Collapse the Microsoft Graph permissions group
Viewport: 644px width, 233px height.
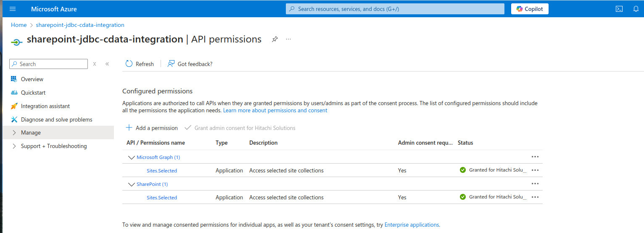click(x=131, y=157)
